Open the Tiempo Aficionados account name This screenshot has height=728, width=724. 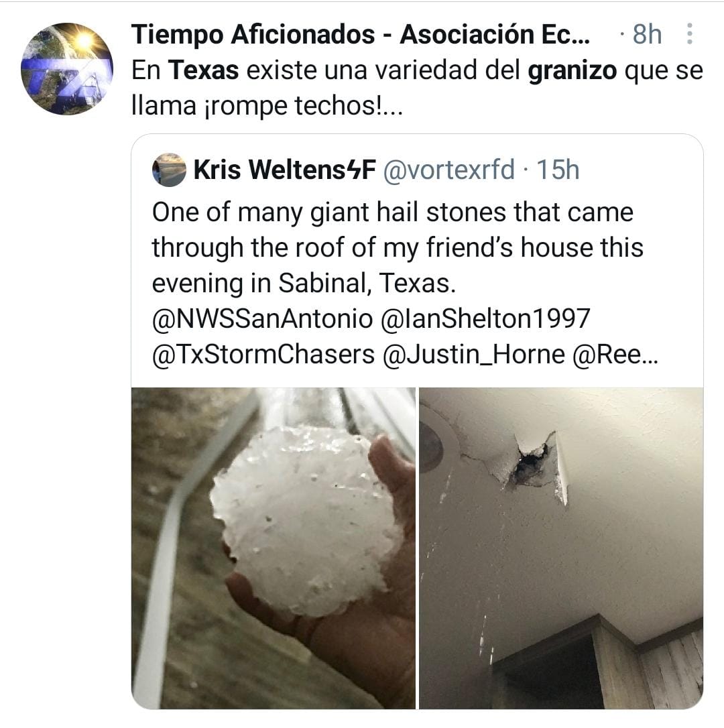pyautogui.click(x=361, y=35)
